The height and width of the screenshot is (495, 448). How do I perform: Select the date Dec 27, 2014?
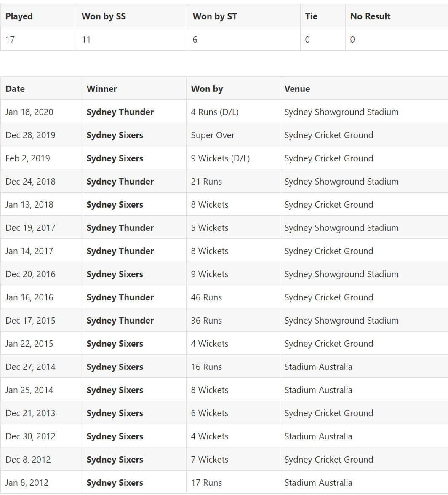click(30, 367)
